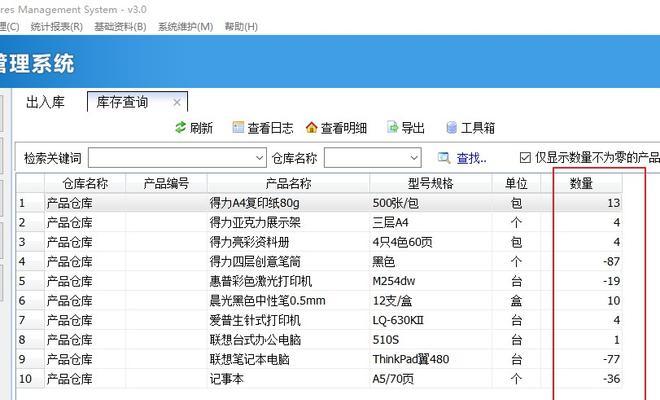Click the 工具箱 toolbox database icon

point(452,127)
